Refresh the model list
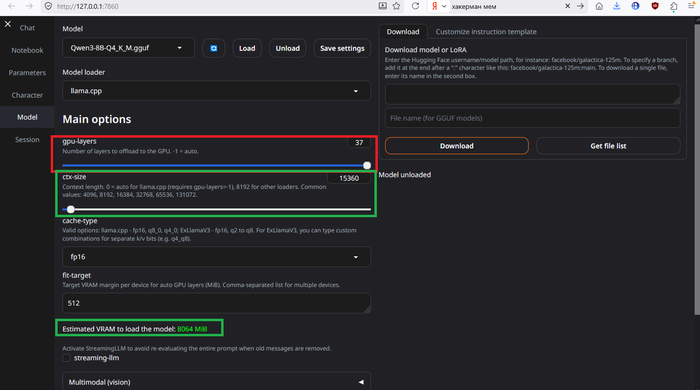The width and height of the screenshot is (700, 390). click(213, 48)
